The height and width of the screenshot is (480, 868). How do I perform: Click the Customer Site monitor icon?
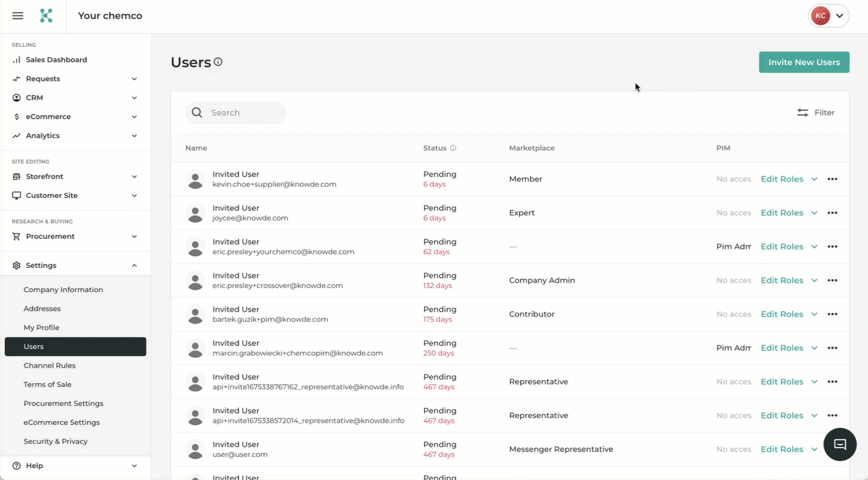[17, 196]
